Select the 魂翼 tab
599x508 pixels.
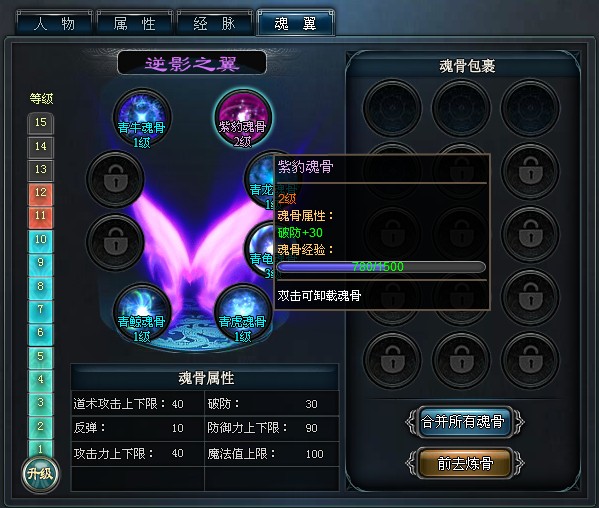[296, 24]
